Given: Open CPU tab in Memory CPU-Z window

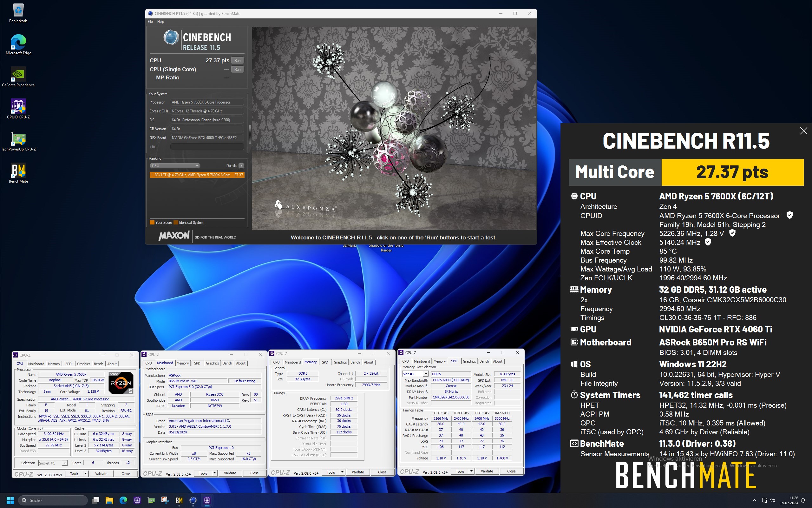Looking at the screenshot, I should click(276, 362).
